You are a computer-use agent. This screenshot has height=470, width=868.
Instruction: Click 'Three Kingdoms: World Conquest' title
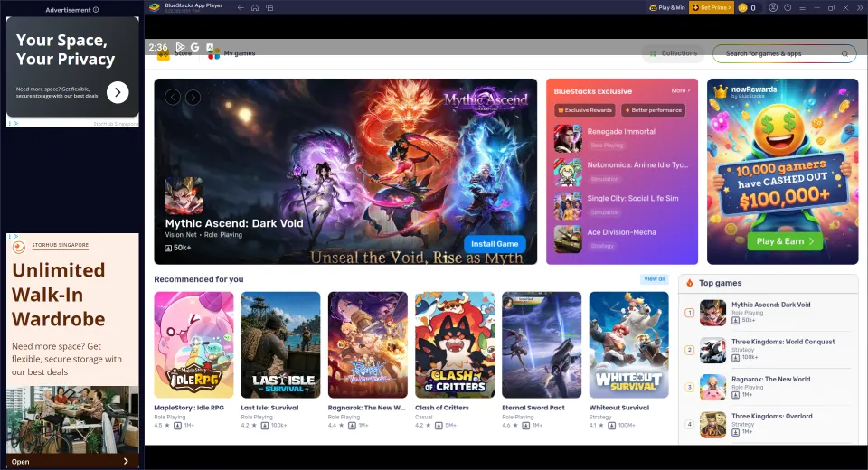point(783,342)
